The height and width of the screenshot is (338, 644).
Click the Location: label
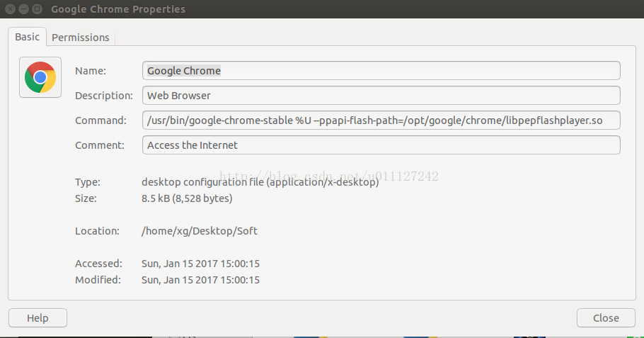(x=97, y=231)
